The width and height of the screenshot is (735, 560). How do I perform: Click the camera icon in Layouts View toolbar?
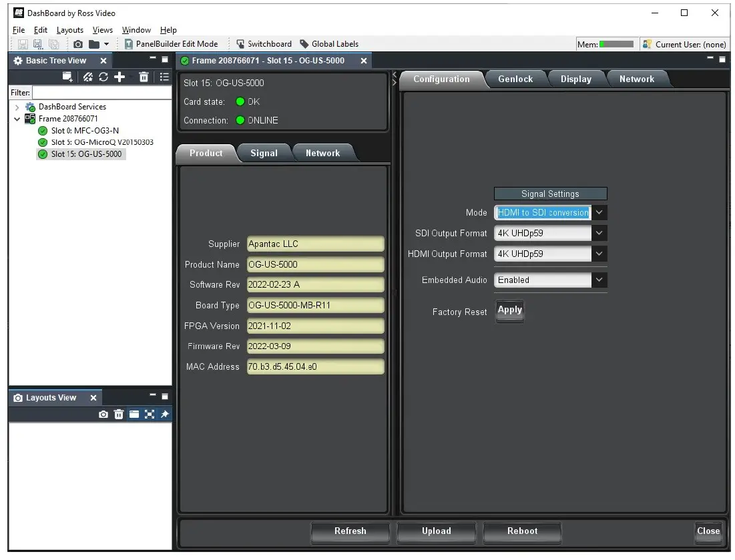(x=103, y=414)
